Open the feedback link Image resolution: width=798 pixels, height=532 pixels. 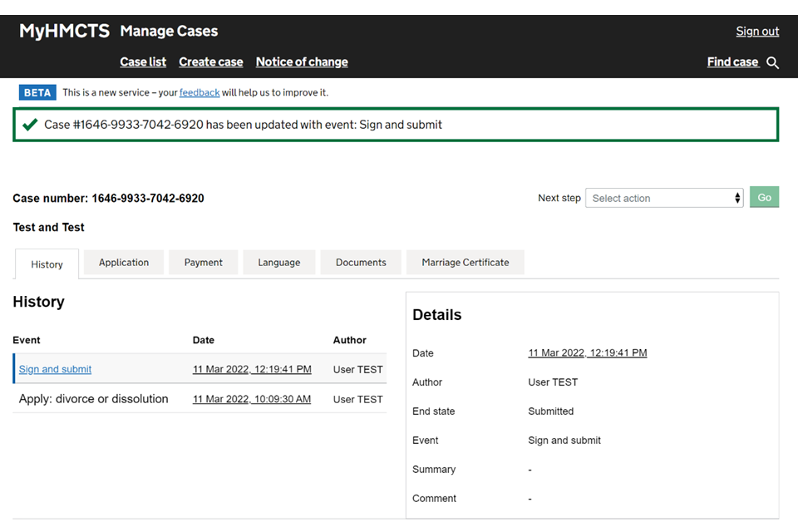point(199,92)
